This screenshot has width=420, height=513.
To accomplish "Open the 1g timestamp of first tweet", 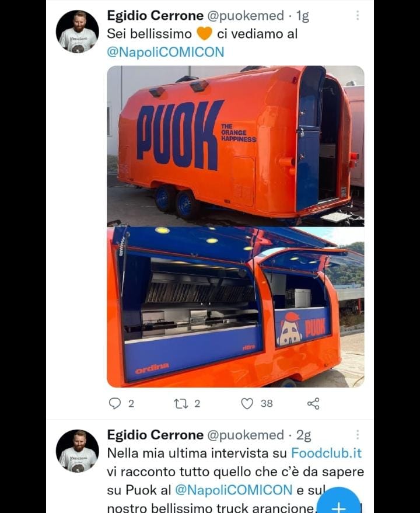I will pos(303,16).
